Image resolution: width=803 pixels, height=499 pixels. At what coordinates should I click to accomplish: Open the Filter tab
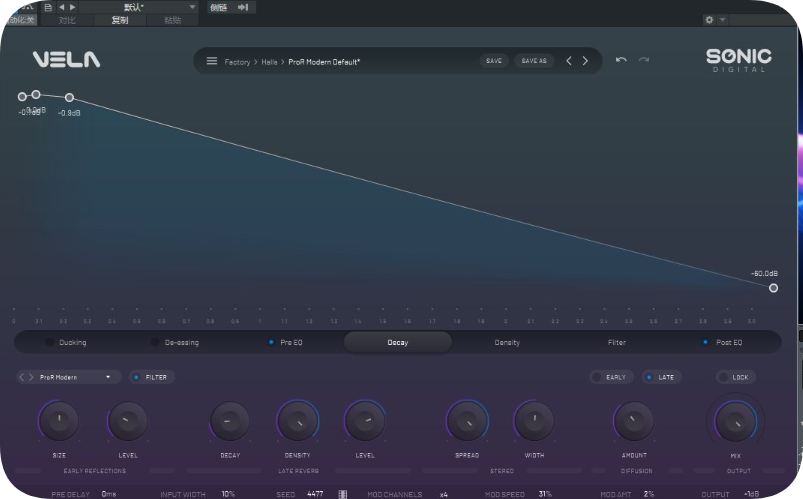point(617,342)
